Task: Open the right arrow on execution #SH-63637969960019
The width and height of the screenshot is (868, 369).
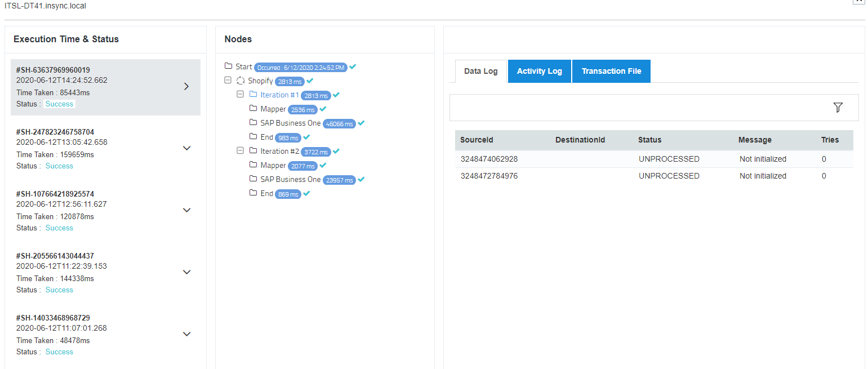Action: coord(186,86)
